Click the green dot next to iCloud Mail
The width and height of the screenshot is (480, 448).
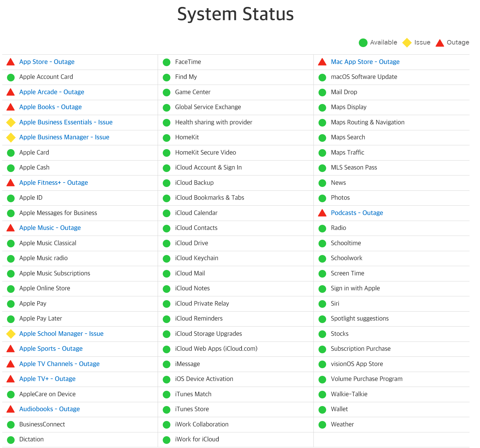point(167,274)
